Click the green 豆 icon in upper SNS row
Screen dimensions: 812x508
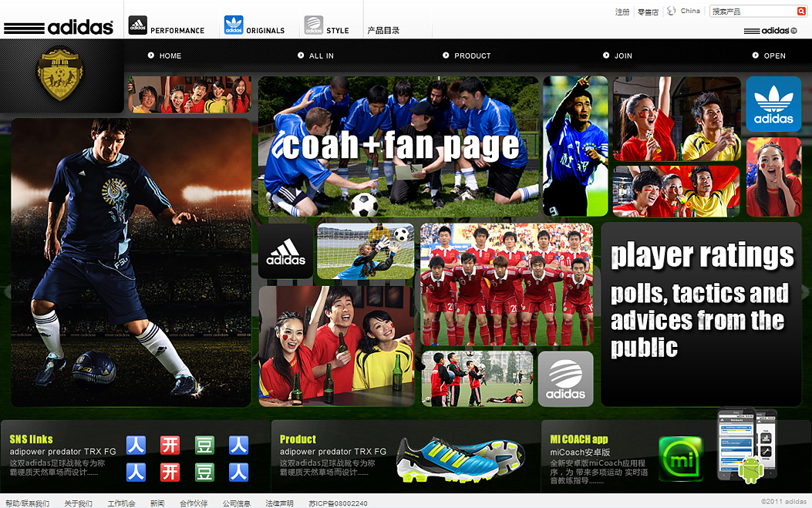tap(204, 445)
